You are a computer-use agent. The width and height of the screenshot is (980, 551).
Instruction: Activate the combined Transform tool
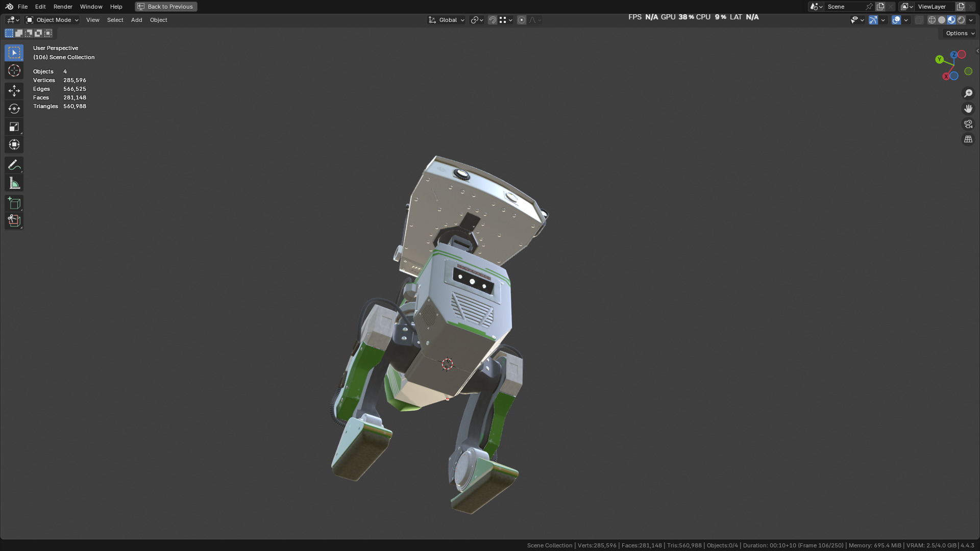pos(14,145)
